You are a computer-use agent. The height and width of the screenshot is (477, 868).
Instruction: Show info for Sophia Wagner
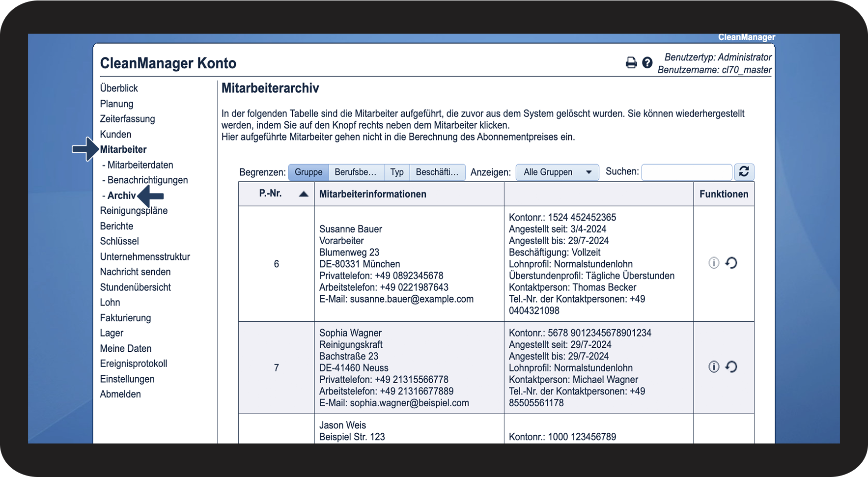(714, 367)
